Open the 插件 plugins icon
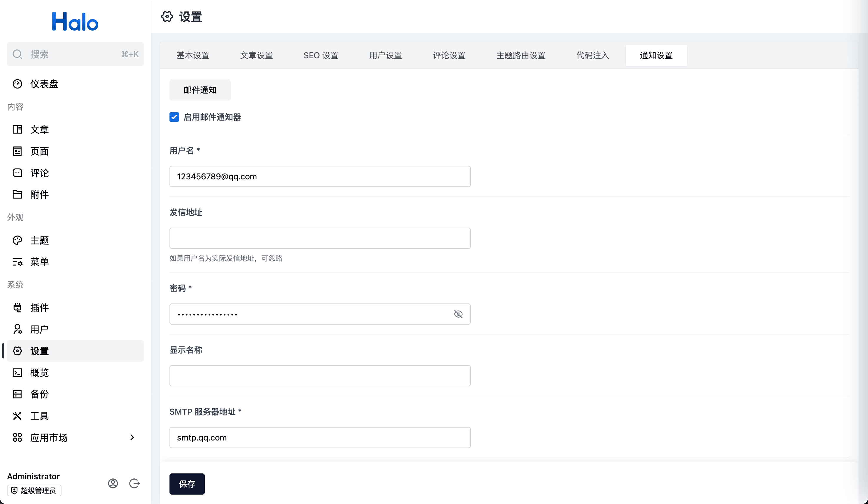This screenshot has width=868, height=504. (x=17, y=307)
